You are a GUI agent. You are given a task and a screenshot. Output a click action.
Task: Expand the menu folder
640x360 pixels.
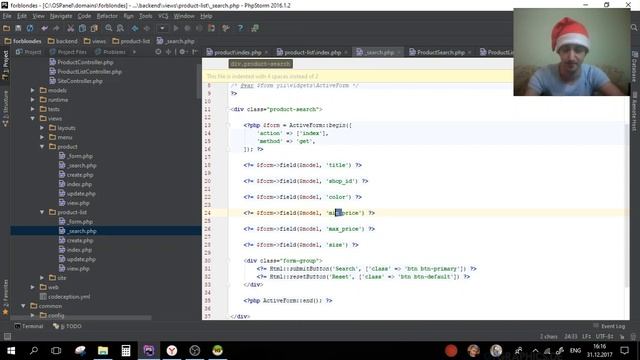(x=42, y=137)
